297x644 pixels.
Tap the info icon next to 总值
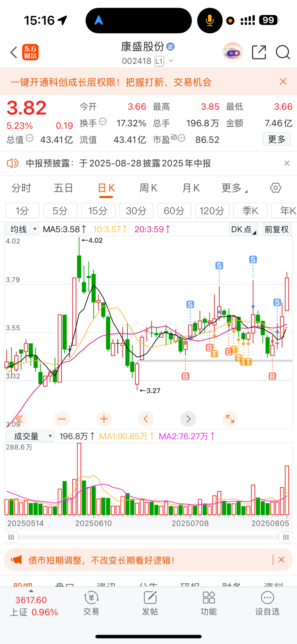pyautogui.click(x=30, y=138)
